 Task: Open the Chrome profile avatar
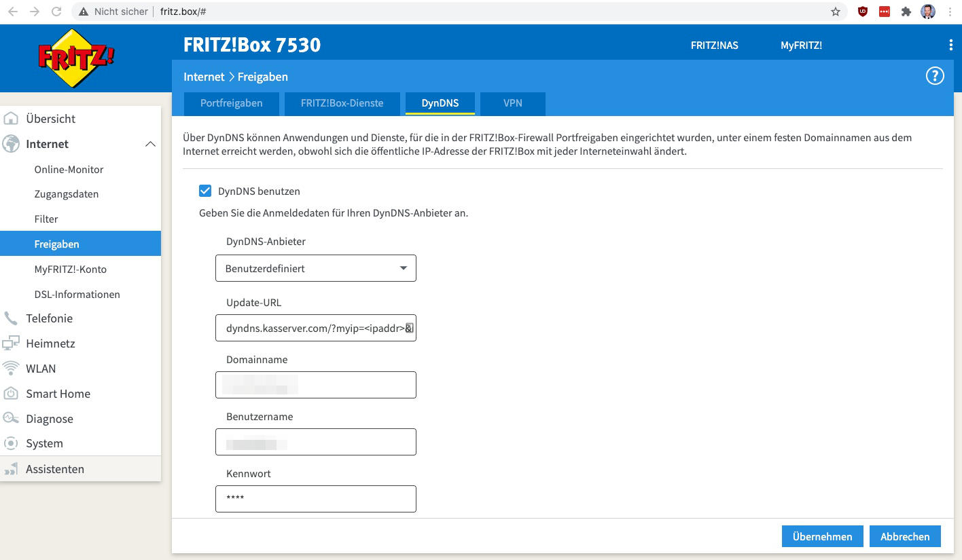(928, 12)
